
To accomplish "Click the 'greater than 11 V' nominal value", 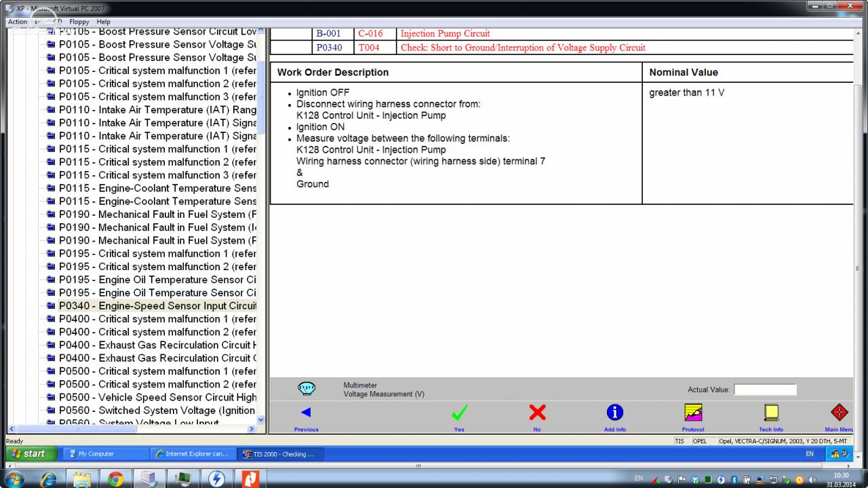I will 686,92.
